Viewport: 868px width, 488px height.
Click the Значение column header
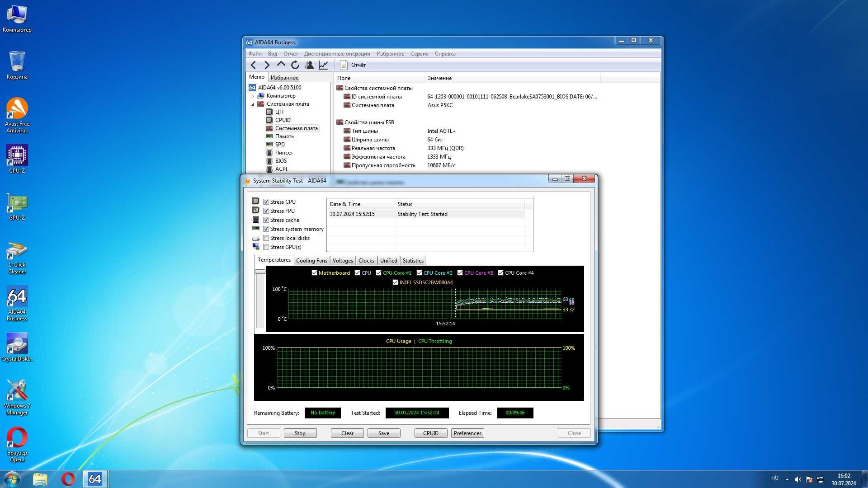[x=513, y=78]
